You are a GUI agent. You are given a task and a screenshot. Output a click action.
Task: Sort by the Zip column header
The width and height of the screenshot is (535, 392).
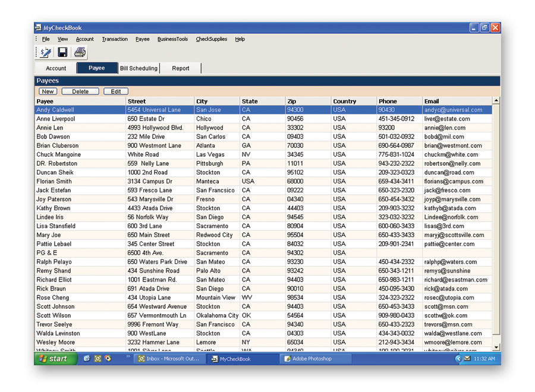(x=308, y=101)
